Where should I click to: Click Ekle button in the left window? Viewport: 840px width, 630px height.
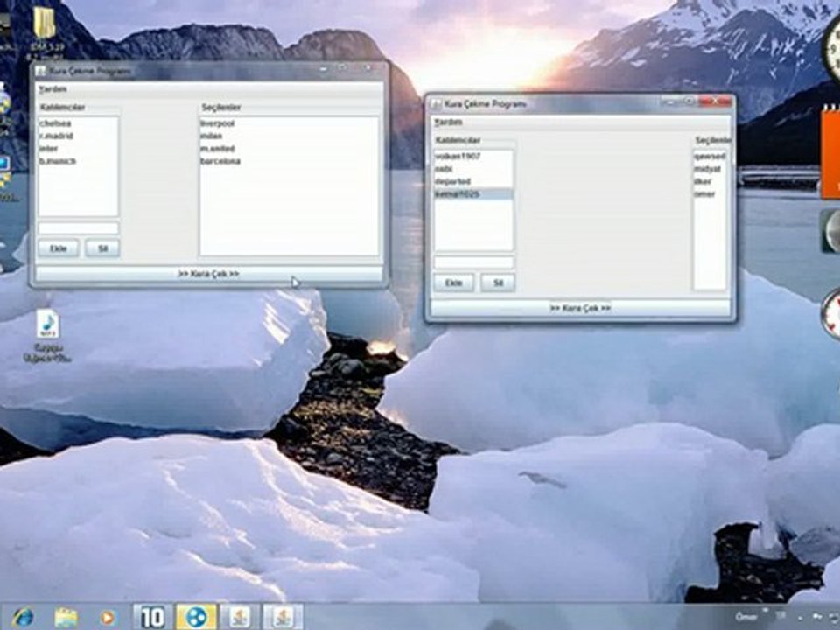pos(59,248)
